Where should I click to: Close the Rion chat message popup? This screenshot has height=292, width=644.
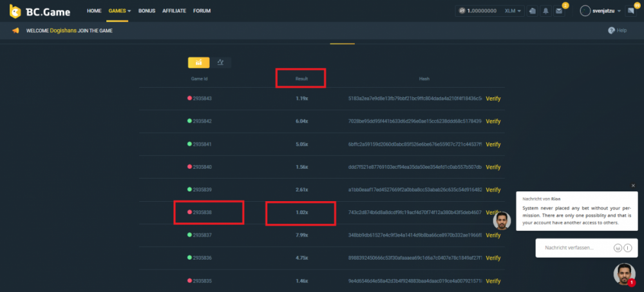point(633,186)
